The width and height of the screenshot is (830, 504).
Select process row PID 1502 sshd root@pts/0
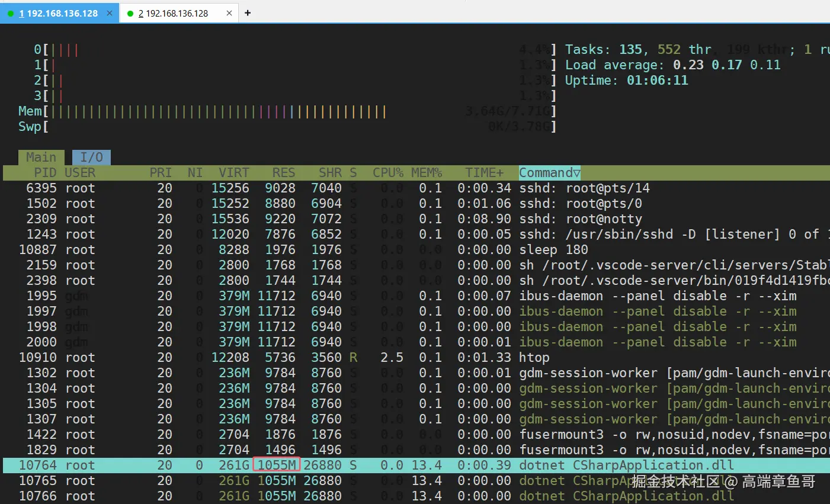coord(416,204)
